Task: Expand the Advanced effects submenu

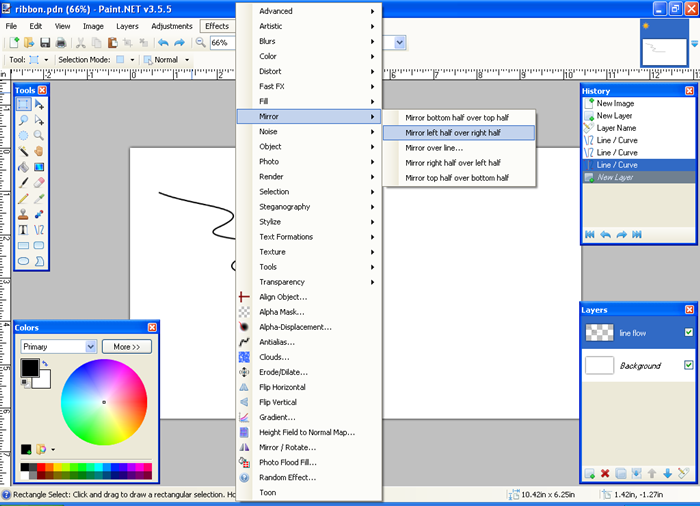Action: (x=309, y=11)
